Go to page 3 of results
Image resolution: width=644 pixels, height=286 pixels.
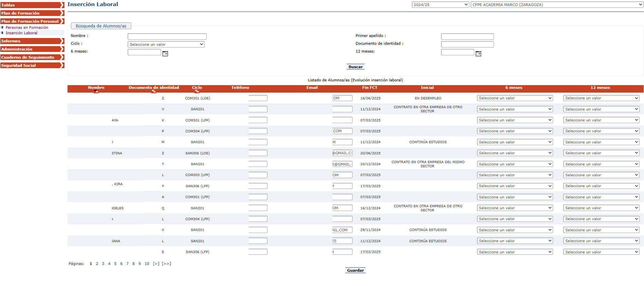[x=103, y=264]
